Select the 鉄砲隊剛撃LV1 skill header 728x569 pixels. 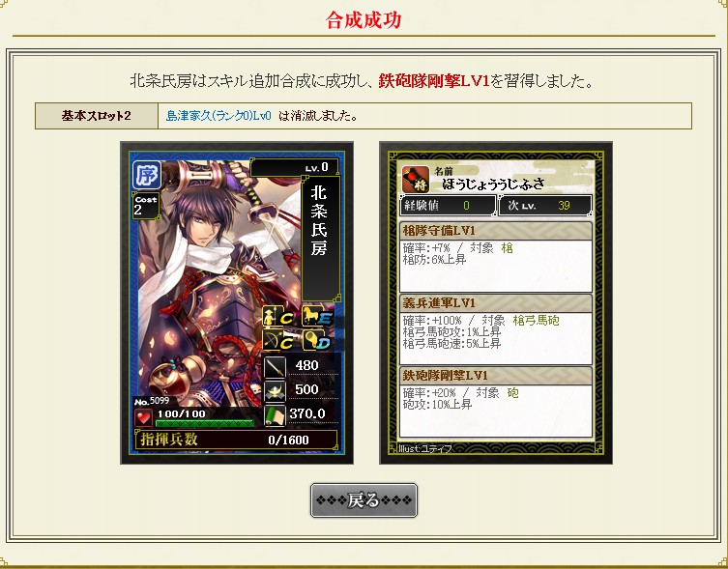pos(496,376)
